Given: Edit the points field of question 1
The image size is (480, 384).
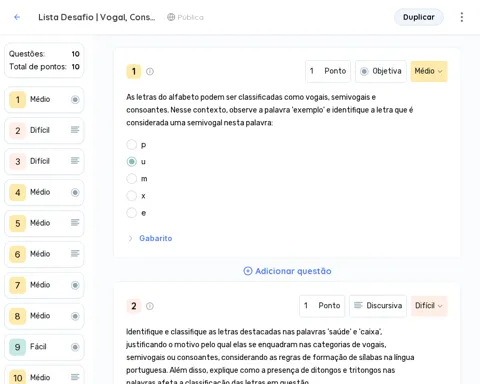Looking at the screenshot, I should tap(328, 71).
